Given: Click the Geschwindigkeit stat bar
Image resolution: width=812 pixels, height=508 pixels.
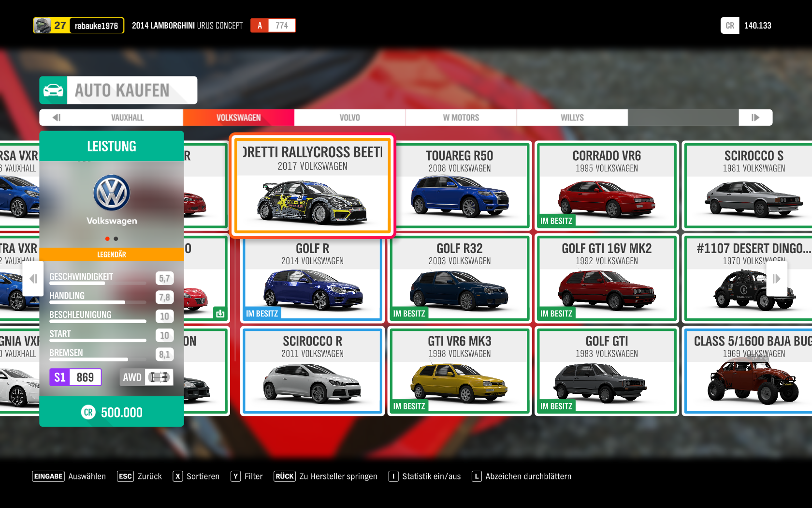Looking at the screenshot, I should 98,283.
